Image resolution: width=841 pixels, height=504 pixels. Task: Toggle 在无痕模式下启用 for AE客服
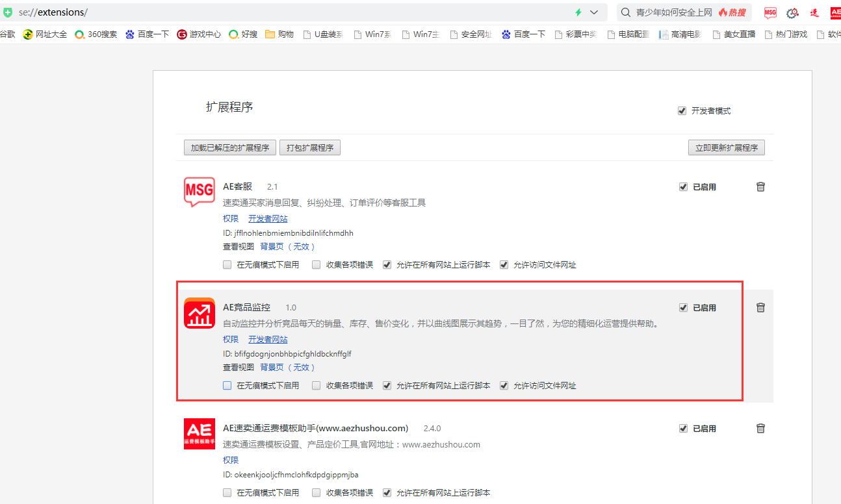[x=227, y=265]
